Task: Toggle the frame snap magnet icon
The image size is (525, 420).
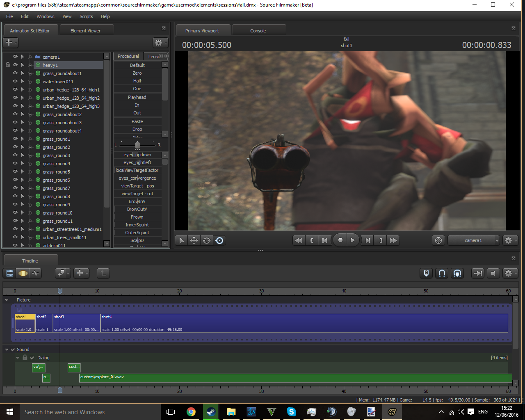Action: (457, 273)
